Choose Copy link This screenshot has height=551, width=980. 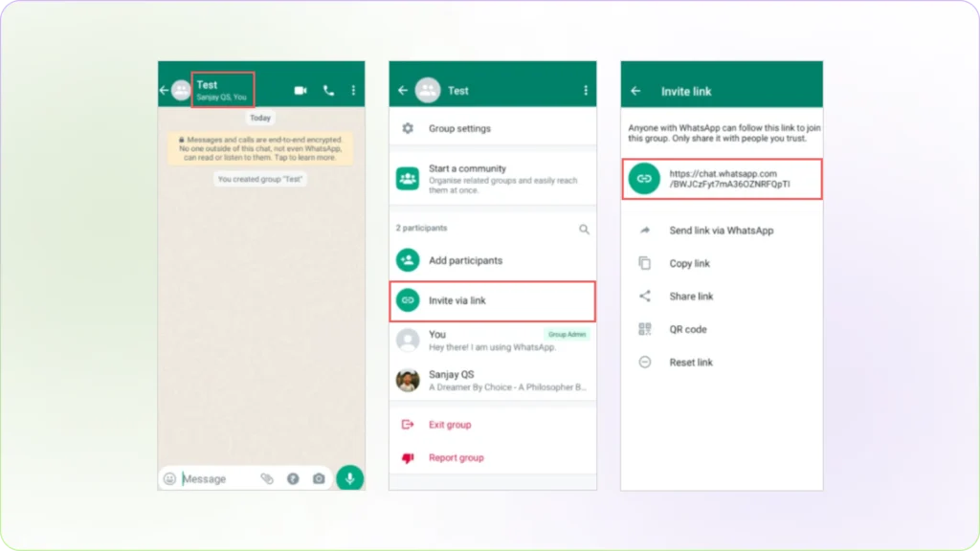722,264
